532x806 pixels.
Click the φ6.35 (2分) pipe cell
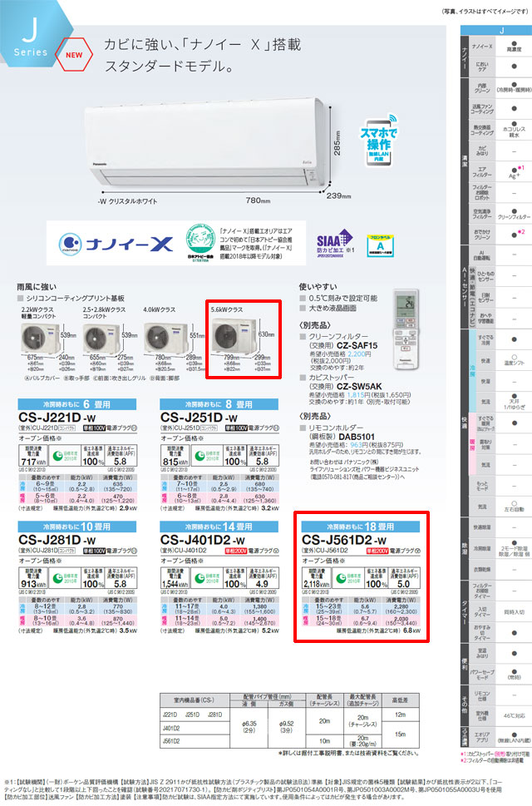[x=249, y=726]
